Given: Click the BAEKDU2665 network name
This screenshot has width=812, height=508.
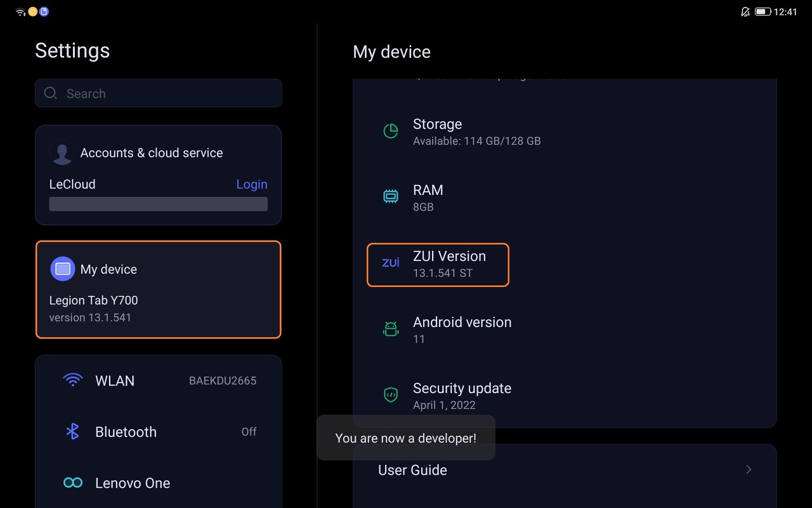Looking at the screenshot, I should [x=223, y=381].
